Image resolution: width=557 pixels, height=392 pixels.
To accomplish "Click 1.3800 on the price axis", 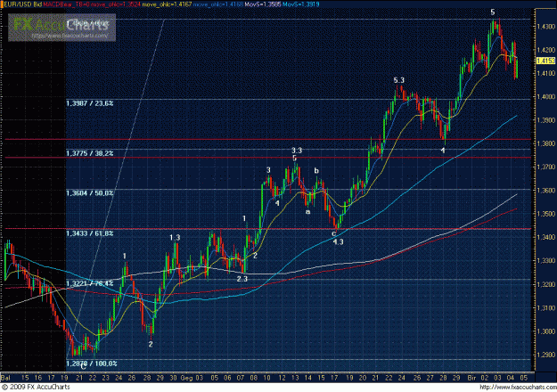I will coord(545,143).
